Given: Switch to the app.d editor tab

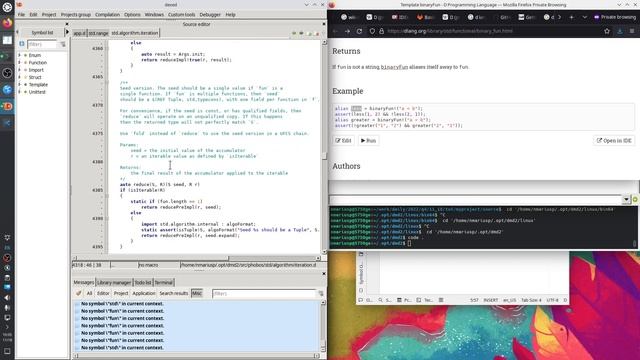Looking at the screenshot, I should click(x=80, y=33).
